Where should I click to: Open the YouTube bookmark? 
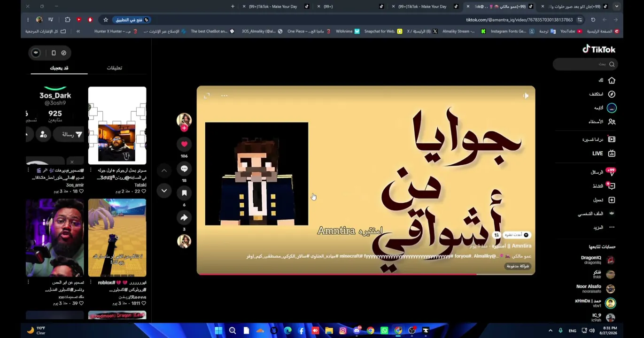[x=571, y=31]
